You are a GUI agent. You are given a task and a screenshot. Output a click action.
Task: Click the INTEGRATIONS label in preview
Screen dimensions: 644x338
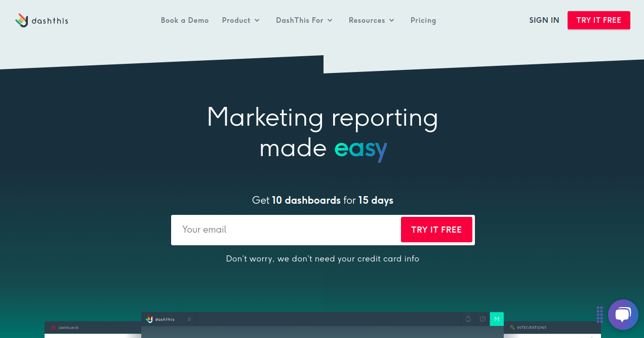pos(532,327)
